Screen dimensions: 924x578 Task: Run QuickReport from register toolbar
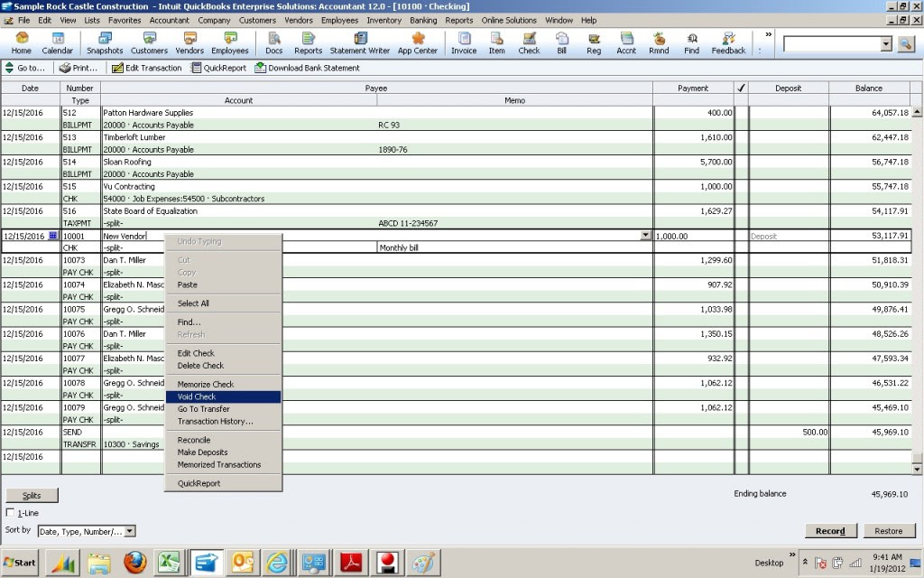pyautogui.click(x=218, y=68)
